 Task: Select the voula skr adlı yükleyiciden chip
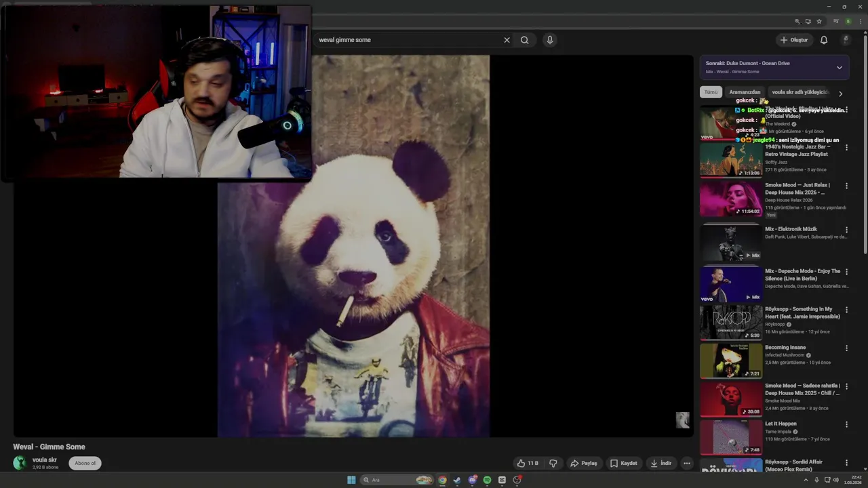(x=800, y=92)
